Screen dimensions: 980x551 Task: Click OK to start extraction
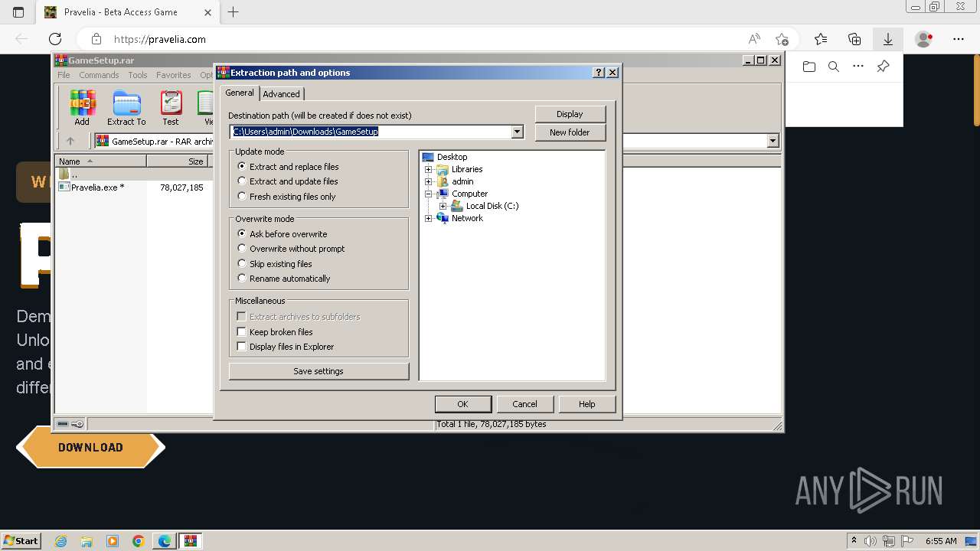462,404
